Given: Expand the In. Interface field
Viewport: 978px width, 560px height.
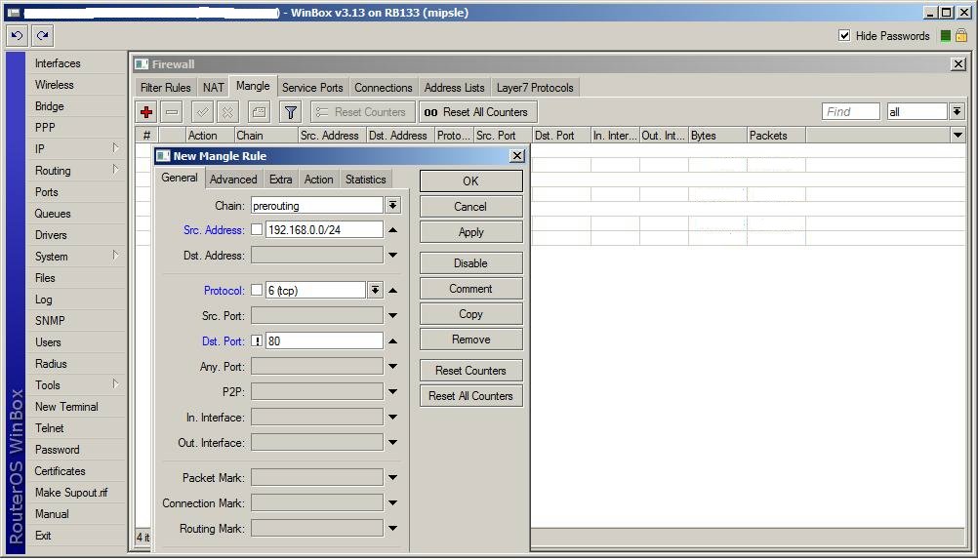Looking at the screenshot, I should point(392,418).
